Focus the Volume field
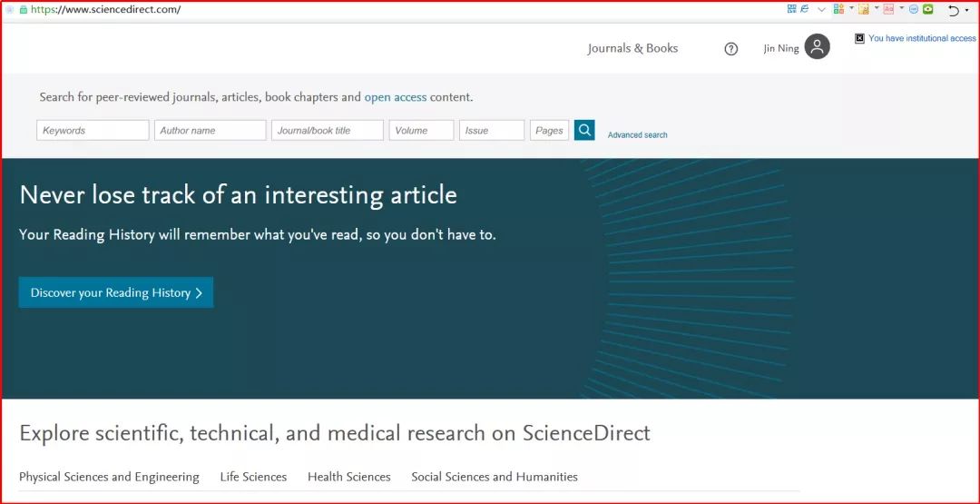 [422, 130]
